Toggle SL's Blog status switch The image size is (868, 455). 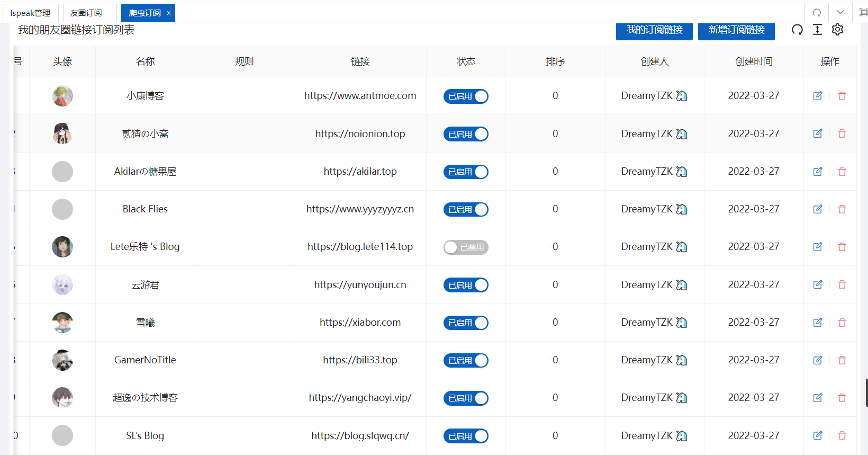coord(466,436)
